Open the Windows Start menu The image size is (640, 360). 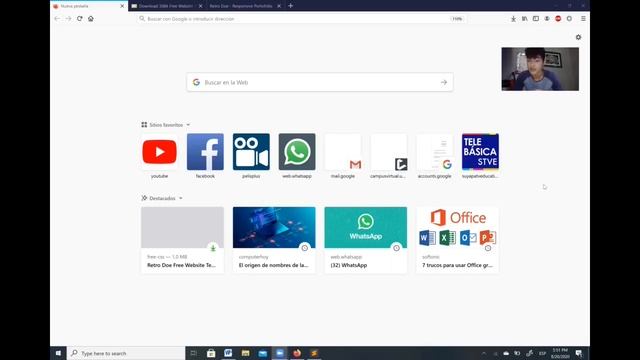[x=58, y=353]
